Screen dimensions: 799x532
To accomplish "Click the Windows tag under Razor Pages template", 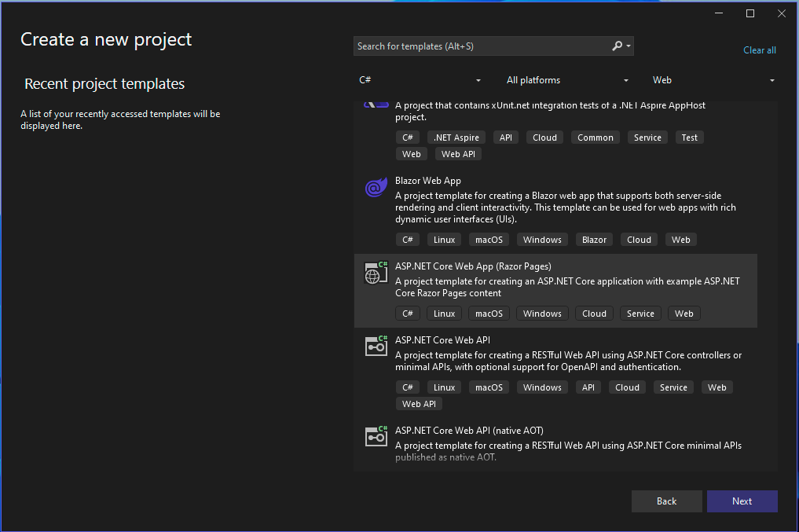I will [542, 314].
